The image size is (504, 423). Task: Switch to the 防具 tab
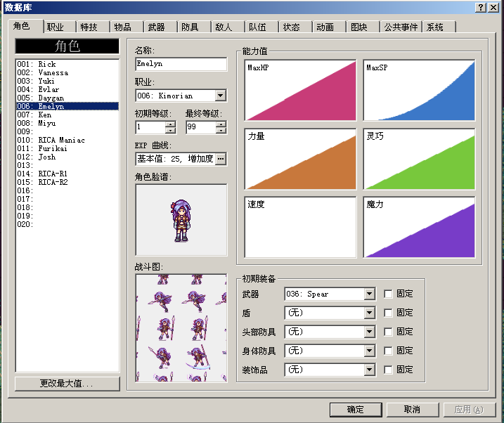(195, 27)
